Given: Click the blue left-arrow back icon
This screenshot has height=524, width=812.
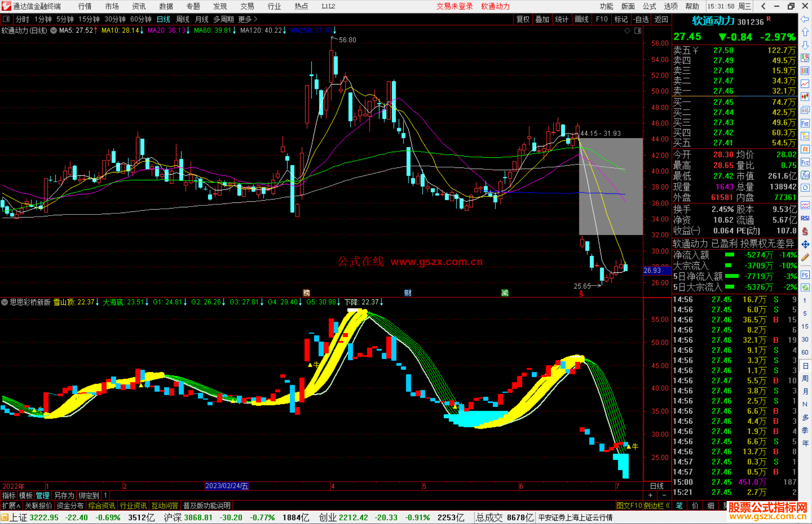Looking at the screenshot, I should pos(805,19).
